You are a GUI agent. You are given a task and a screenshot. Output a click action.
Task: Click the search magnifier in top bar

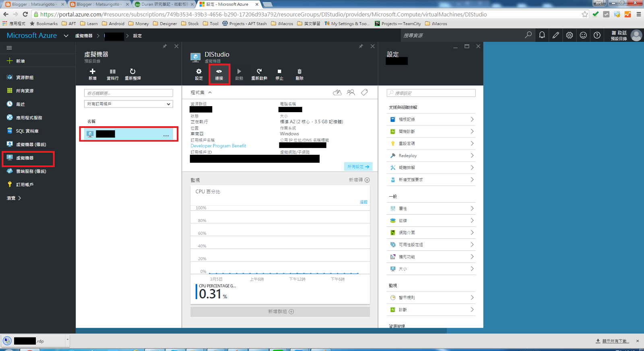pos(528,35)
